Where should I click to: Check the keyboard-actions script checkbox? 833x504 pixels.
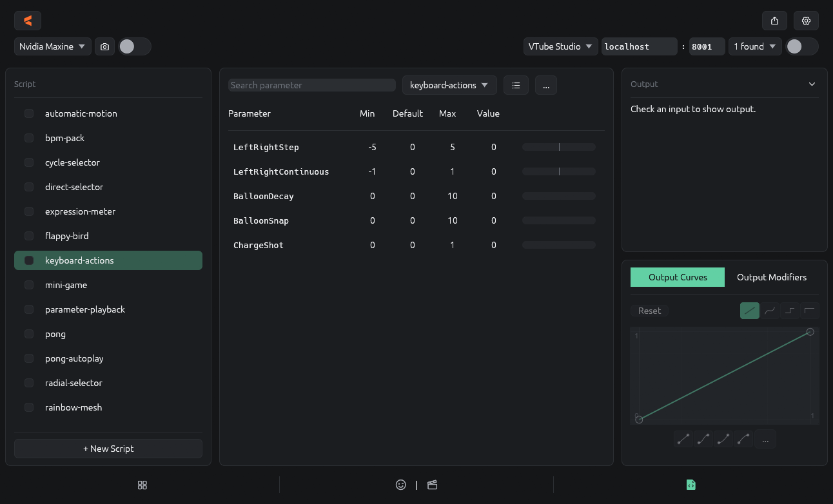(29, 260)
